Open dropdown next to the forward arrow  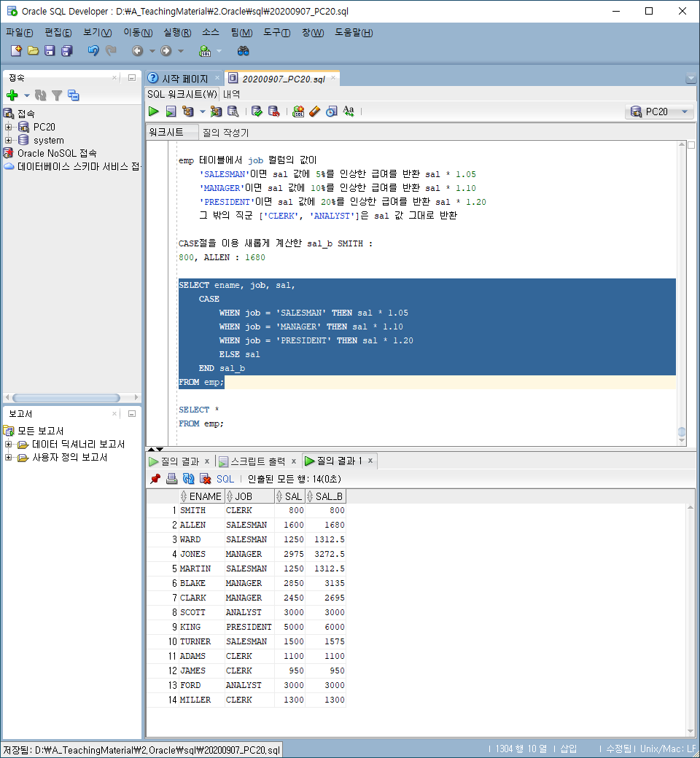tap(180, 51)
